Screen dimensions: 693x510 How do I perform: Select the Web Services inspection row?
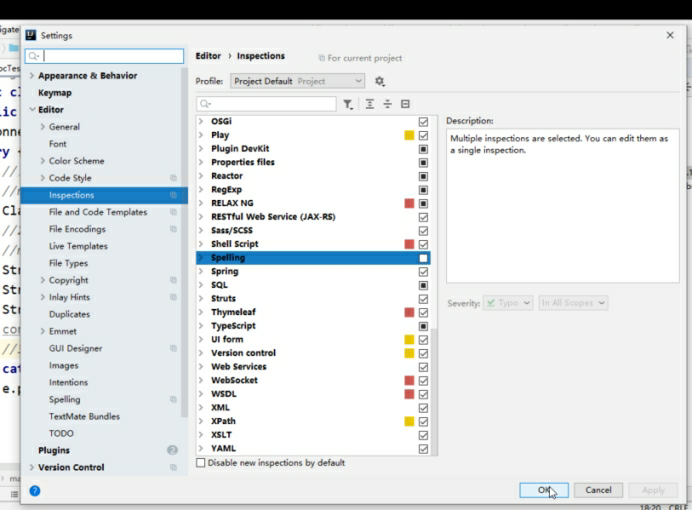click(x=313, y=367)
